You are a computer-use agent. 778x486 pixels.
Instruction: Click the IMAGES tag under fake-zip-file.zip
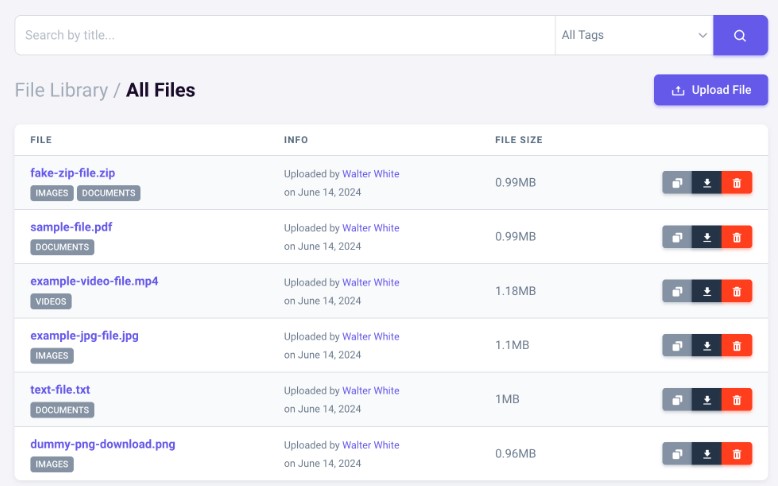coord(52,193)
